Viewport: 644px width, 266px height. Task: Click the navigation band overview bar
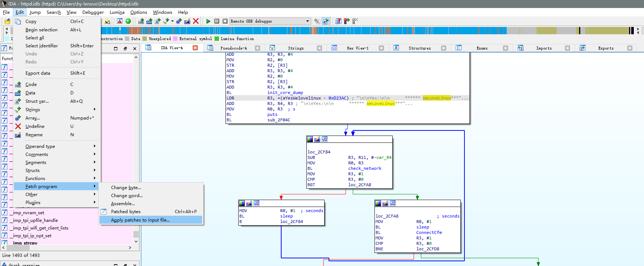coord(364,31)
